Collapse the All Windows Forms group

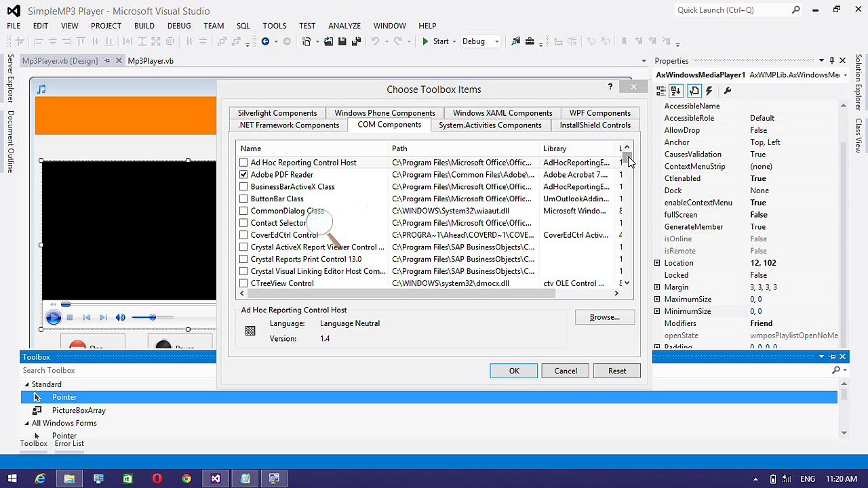click(x=27, y=423)
